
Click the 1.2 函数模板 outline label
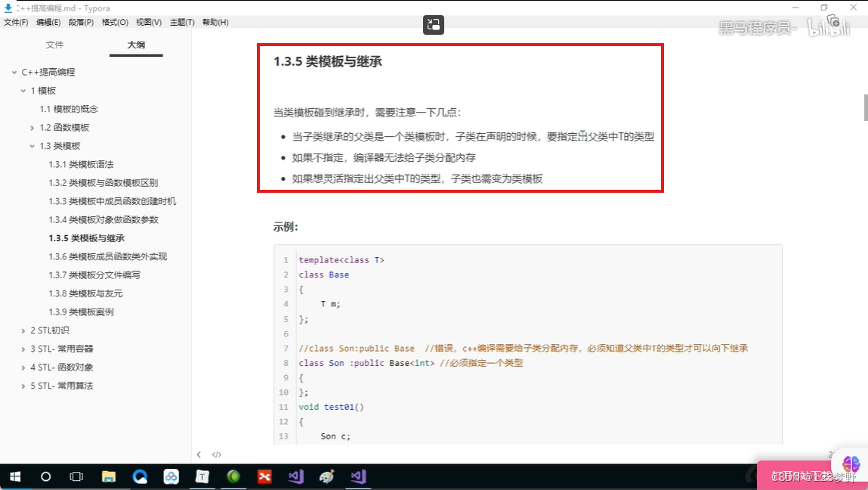pos(64,128)
